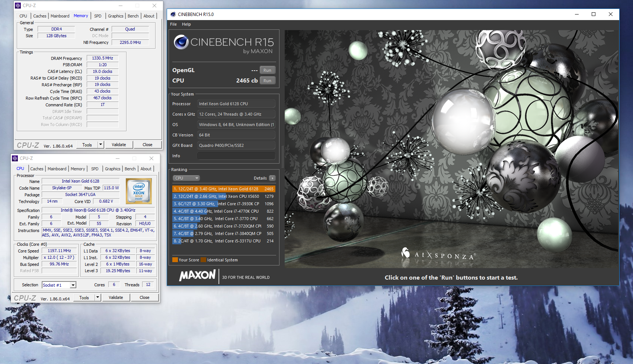Switch to Bench tab in lower CPU-Z window
This screenshot has width=633, height=364.
[130, 169]
